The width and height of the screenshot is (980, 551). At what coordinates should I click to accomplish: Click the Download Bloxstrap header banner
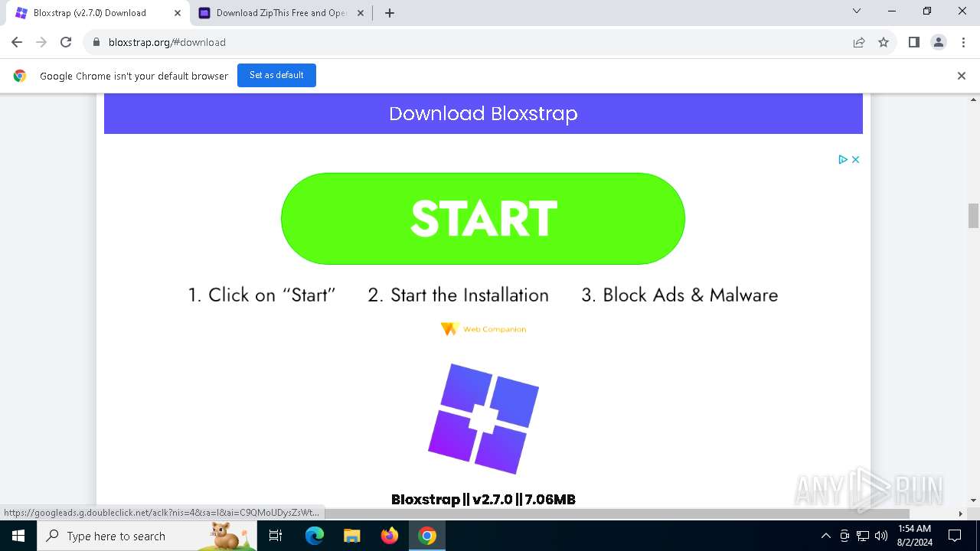pyautogui.click(x=483, y=113)
